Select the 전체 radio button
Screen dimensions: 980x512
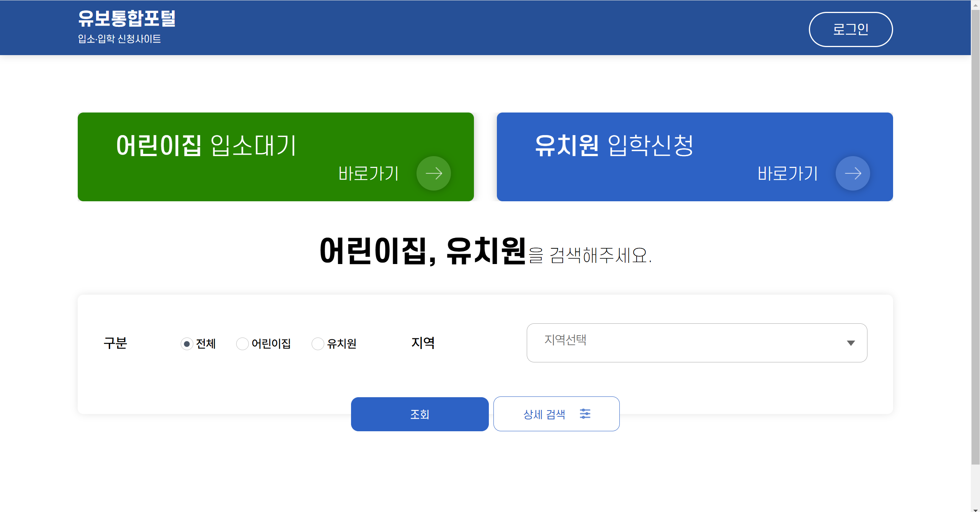click(187, 344)
